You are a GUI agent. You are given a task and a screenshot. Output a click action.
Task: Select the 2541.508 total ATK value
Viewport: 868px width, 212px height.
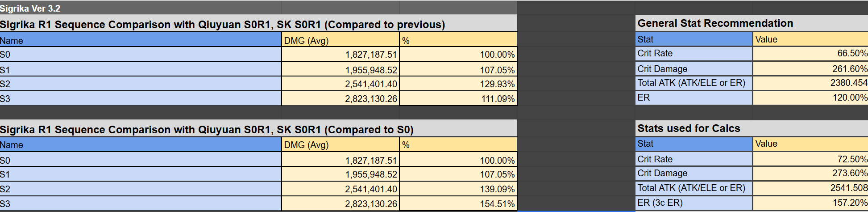click(x=810, y=188)
